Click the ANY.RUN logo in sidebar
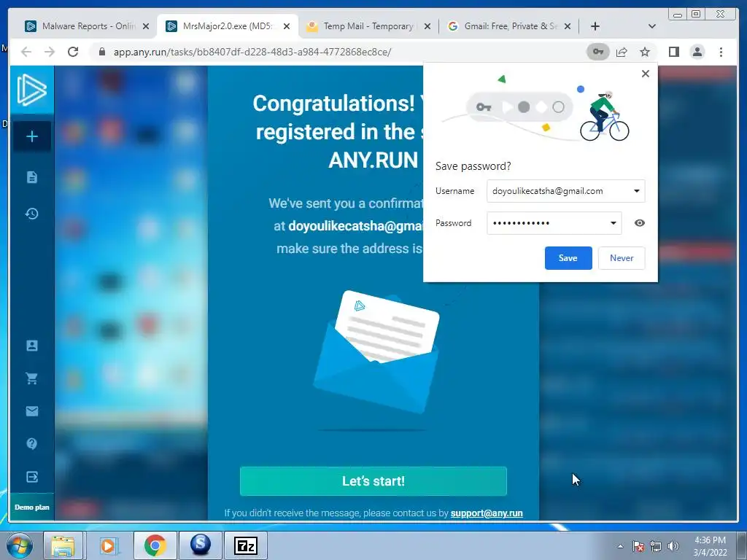The height and width of the screenshot is (560, 747). tap(32, 90)
